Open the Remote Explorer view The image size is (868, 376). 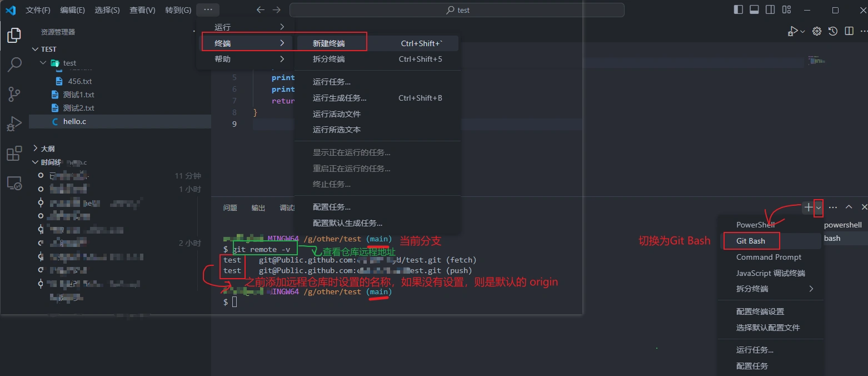tap(14, 182)
